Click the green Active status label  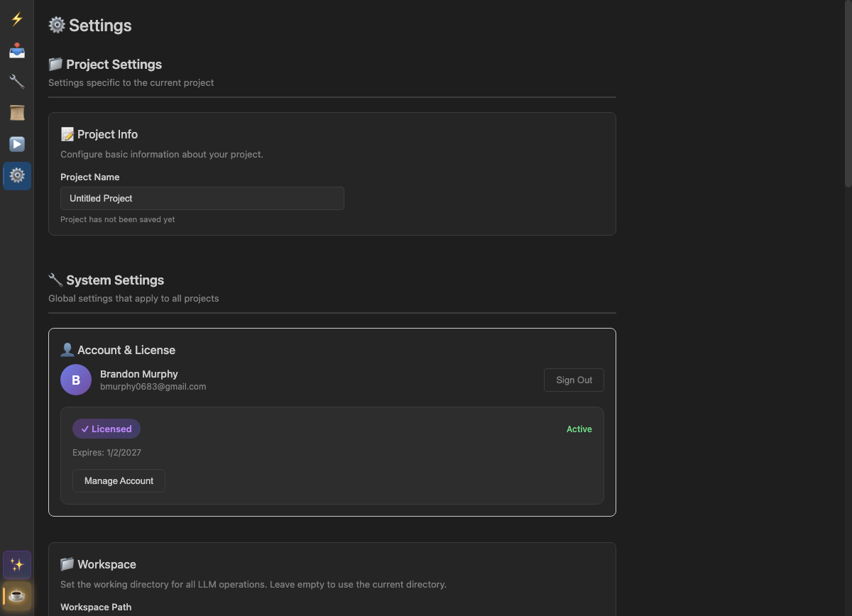579,429
